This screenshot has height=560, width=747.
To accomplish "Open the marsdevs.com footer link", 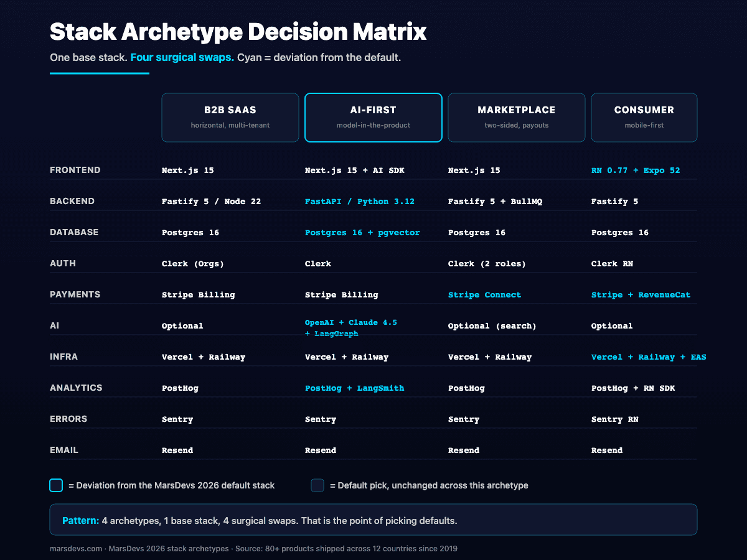I will coord(70,549).
